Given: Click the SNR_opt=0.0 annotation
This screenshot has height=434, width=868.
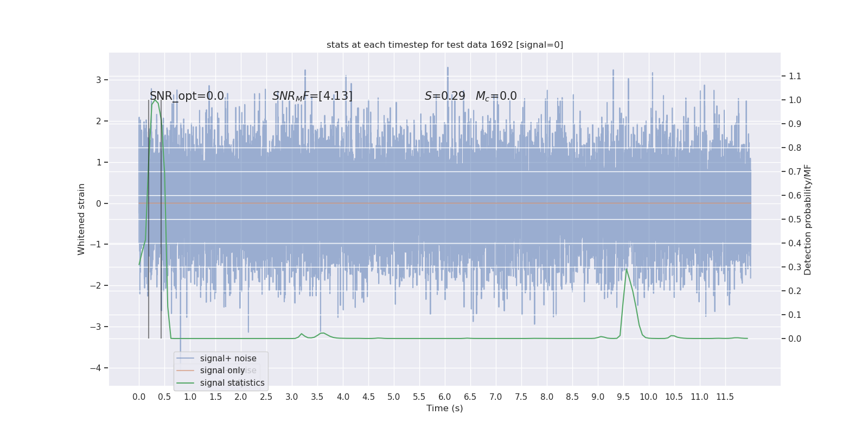Looking at the screenshot, I should [x=187, y=96].
